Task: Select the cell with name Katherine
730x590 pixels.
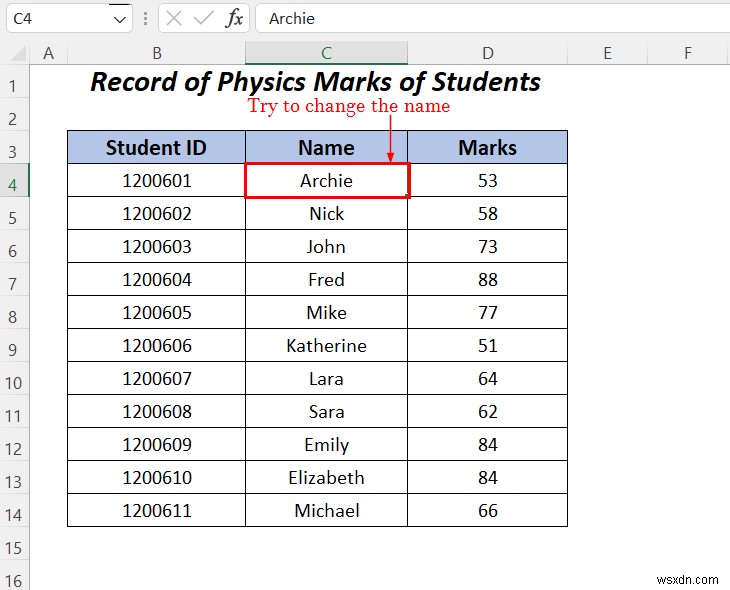Action: [x=326, y=346]
